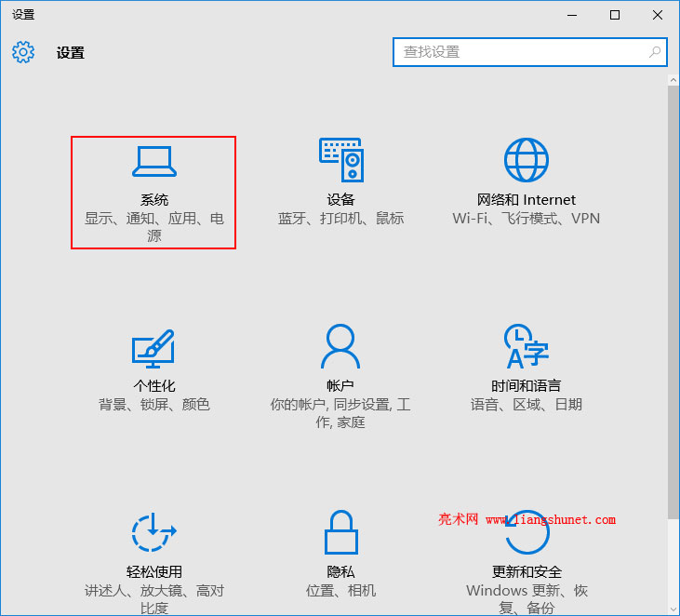Viewport: 680px width, 616px height.
Task: Click the 个性化 label
Action: point(154,385)
